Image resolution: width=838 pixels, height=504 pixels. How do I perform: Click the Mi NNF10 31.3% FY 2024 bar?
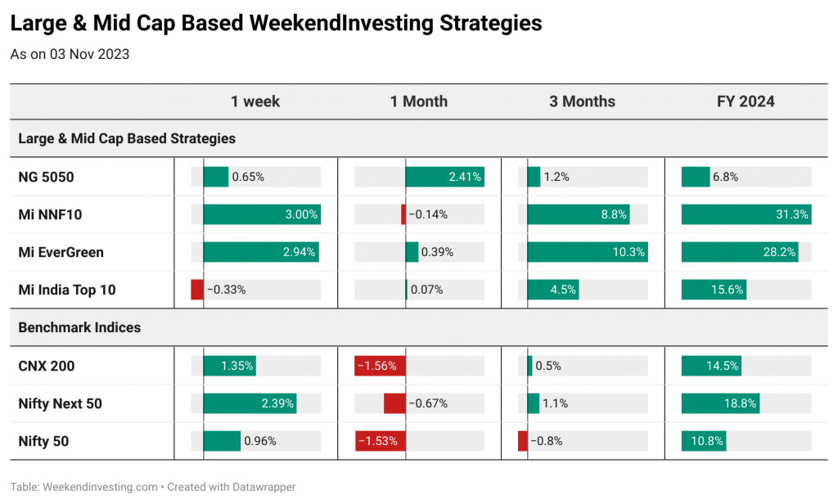point(746,214)
